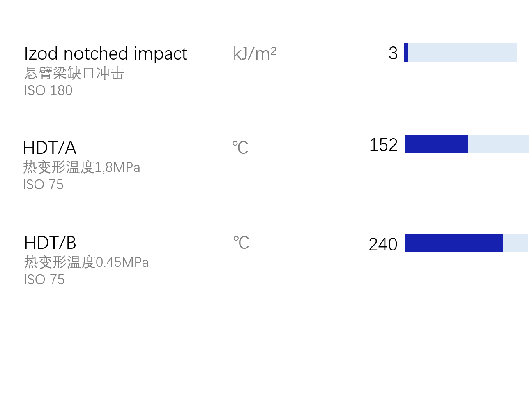This screenshot has height=410, width=532.
Task: Click the ISO 180 standard text
Action: pos(48,90)
